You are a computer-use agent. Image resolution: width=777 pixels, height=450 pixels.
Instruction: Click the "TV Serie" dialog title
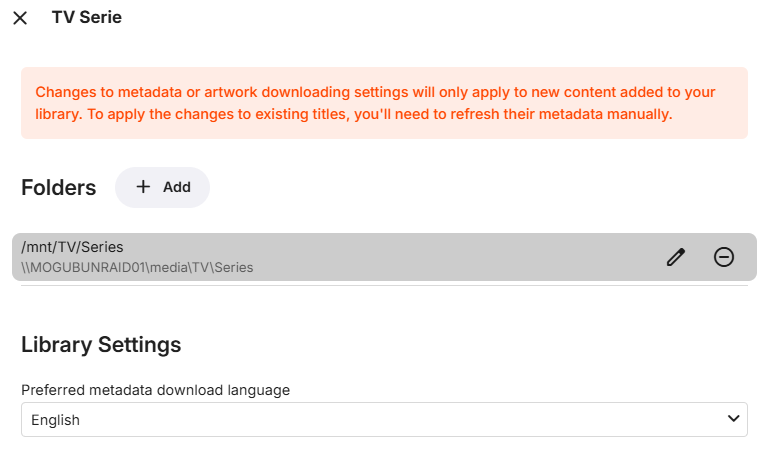87,17
